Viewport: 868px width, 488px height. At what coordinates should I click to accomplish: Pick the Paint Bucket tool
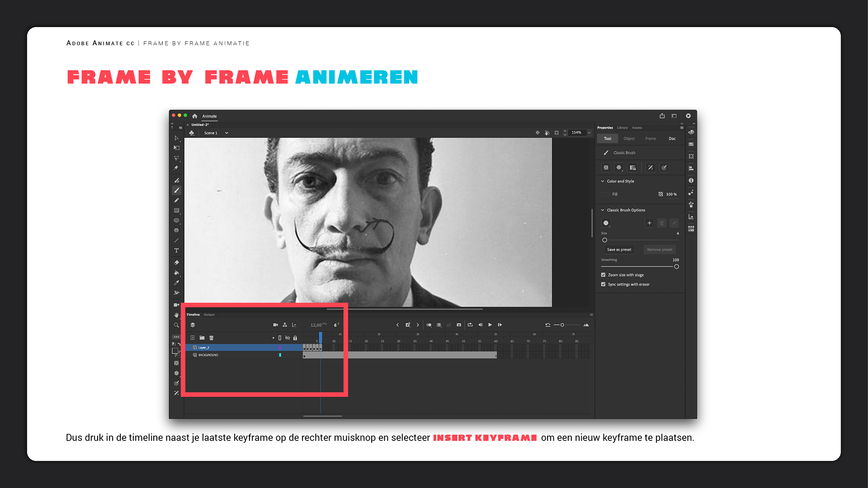(176, 273)
